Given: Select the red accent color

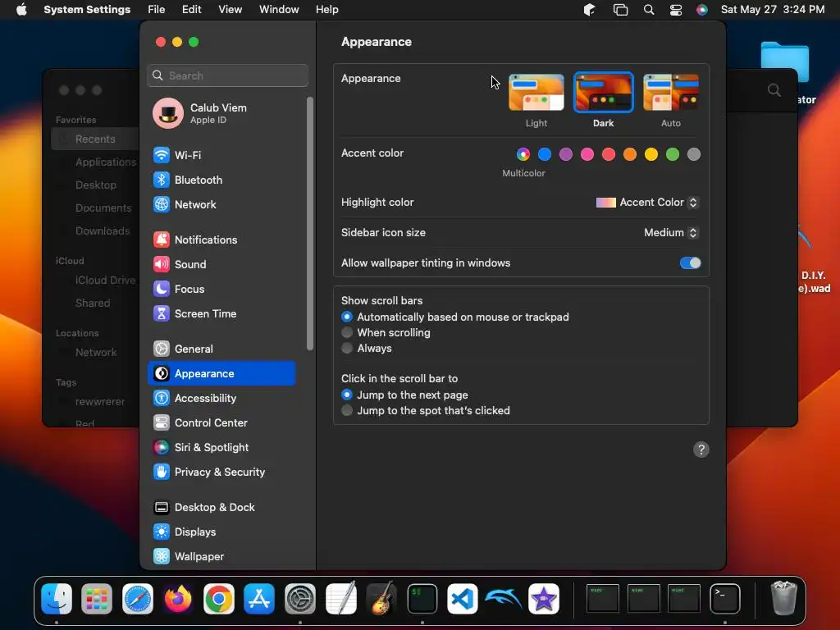Looking at the screenshot, I should click(x=609, y=154).
